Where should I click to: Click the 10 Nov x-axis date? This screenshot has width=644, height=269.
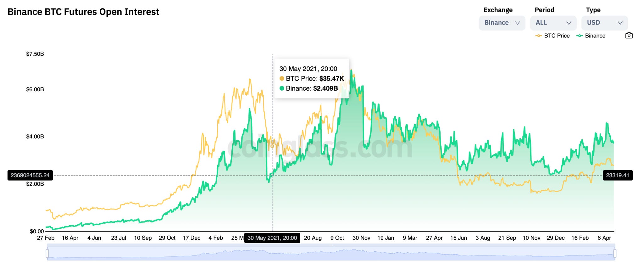(531, 238)
